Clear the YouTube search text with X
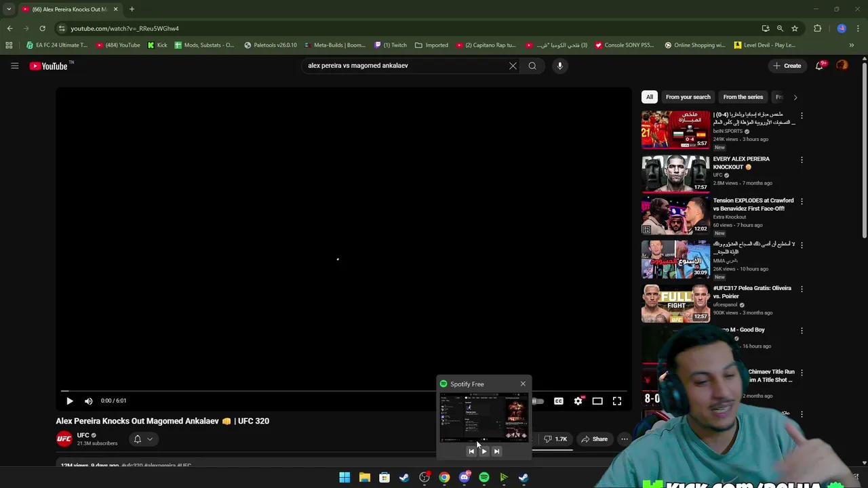 (513, 66)
